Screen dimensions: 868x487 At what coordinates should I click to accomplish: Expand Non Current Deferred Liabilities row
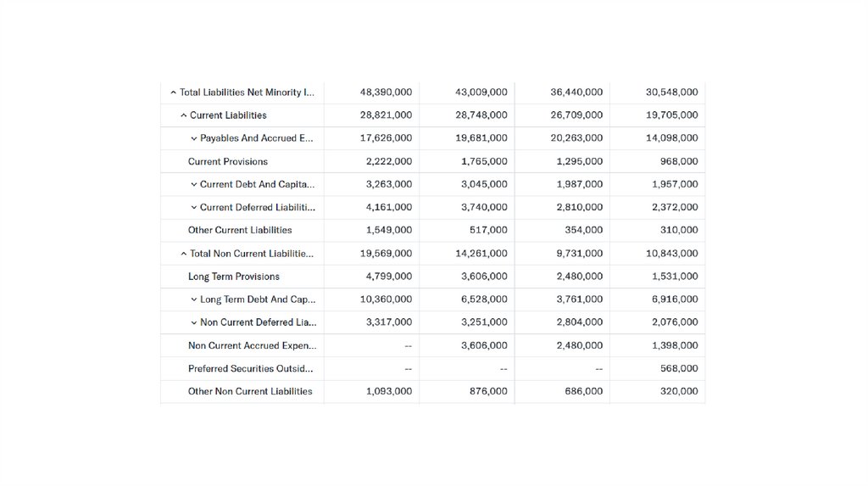click(x=194, y=322)
